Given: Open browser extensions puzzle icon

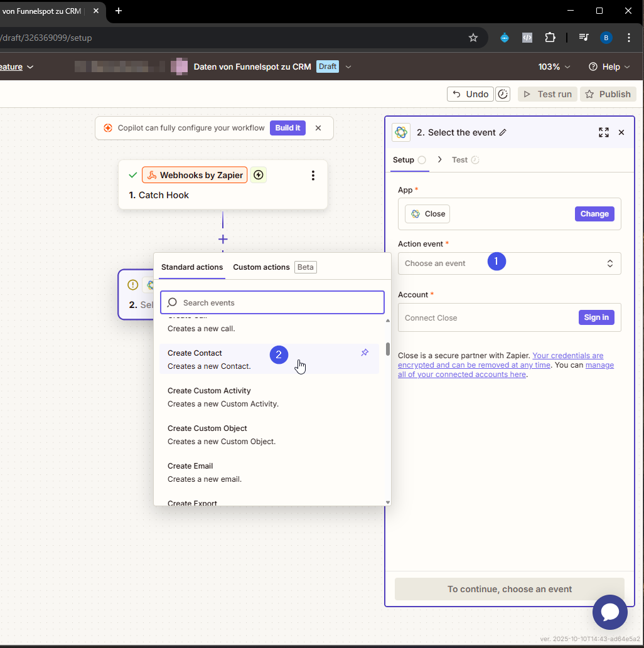Looking at the screenshot, I should [550, 38].
